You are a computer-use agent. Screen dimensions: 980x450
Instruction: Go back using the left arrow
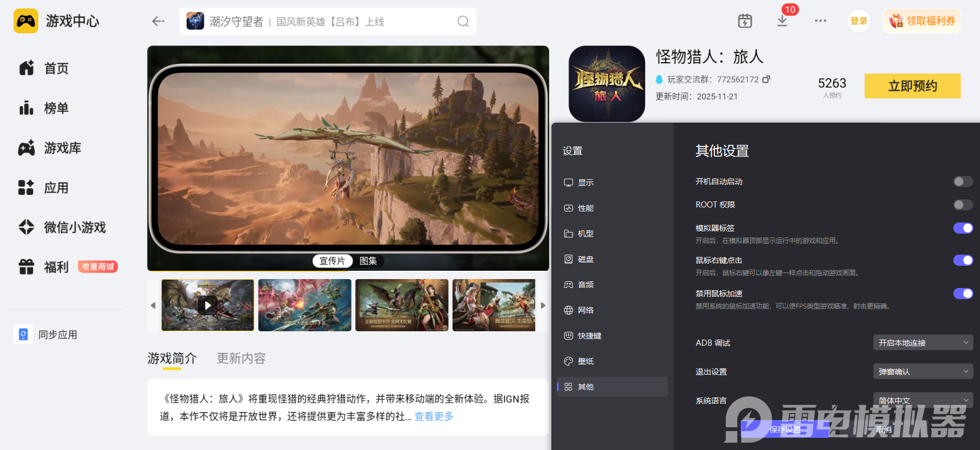(x=158, y=21)
